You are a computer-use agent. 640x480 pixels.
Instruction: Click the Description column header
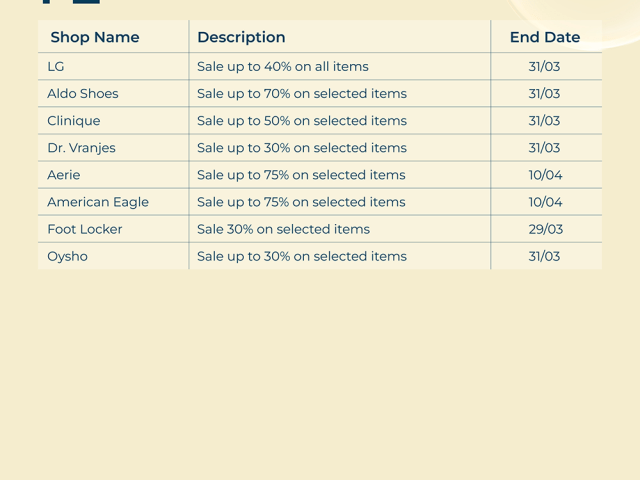click(241, 37)
